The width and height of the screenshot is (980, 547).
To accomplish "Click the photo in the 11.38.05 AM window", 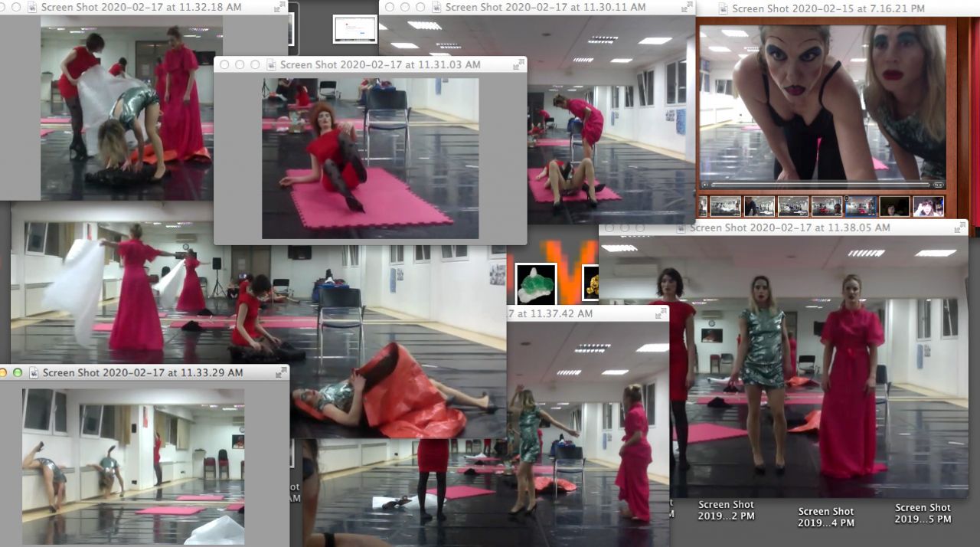I will point(819,368).
